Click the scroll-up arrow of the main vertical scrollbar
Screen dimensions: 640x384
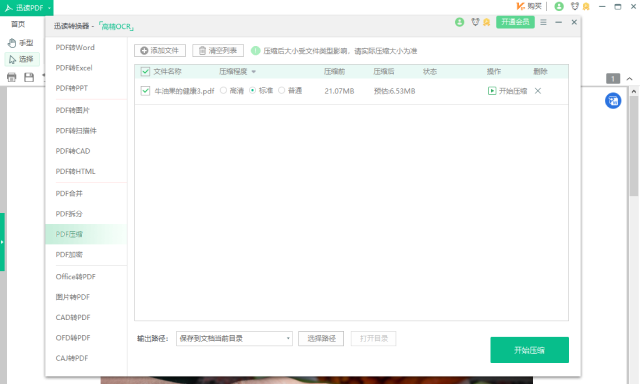(633, 92)
